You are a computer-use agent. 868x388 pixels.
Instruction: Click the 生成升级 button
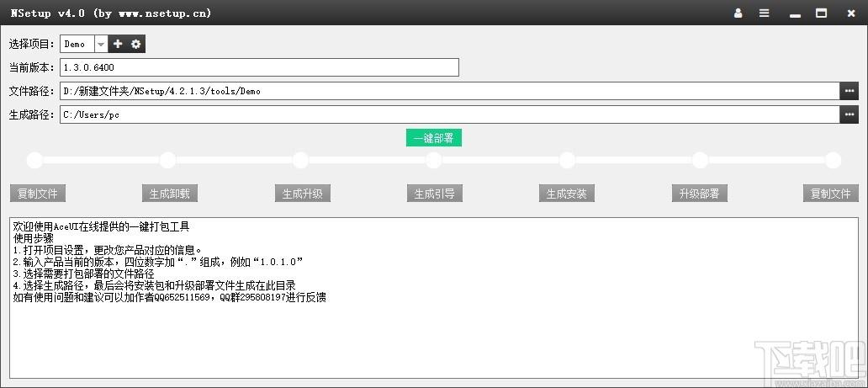[302, 194]
